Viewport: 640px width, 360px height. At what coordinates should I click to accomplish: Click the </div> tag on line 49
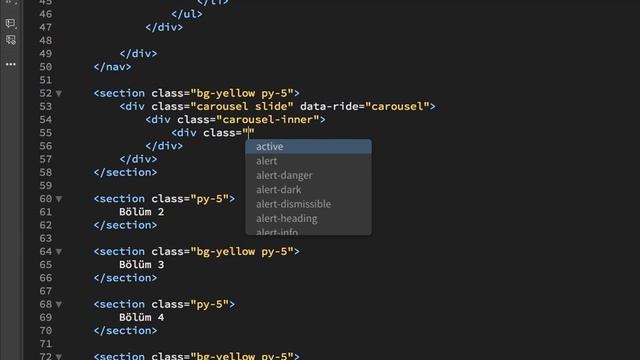tap(138, 54)
